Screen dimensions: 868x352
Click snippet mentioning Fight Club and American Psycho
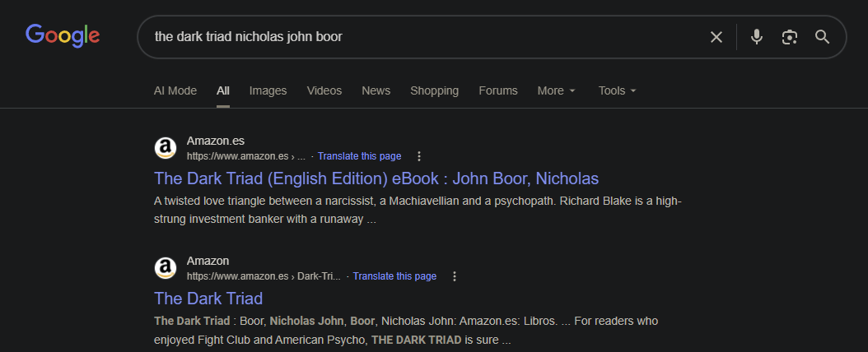pos(406,331)
